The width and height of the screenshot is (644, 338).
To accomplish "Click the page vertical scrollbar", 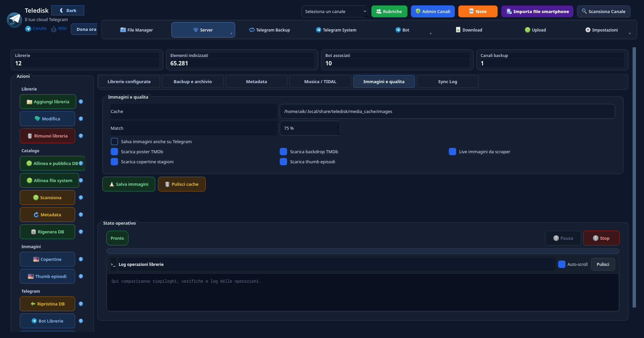I will click(x=634, y=177).
